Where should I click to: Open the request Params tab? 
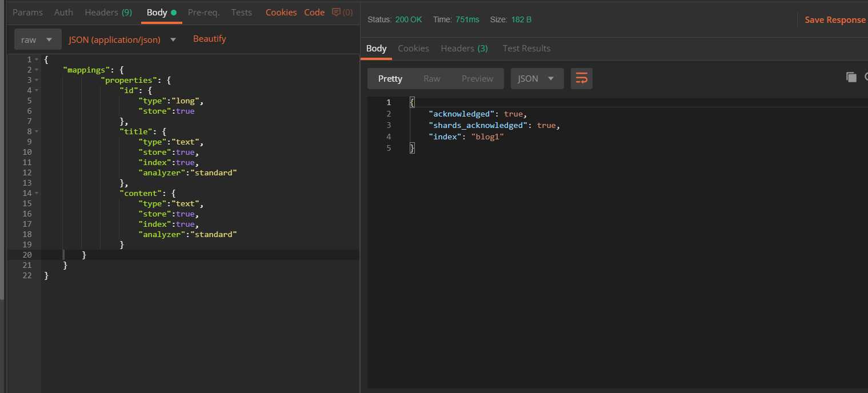click(27, 12)
